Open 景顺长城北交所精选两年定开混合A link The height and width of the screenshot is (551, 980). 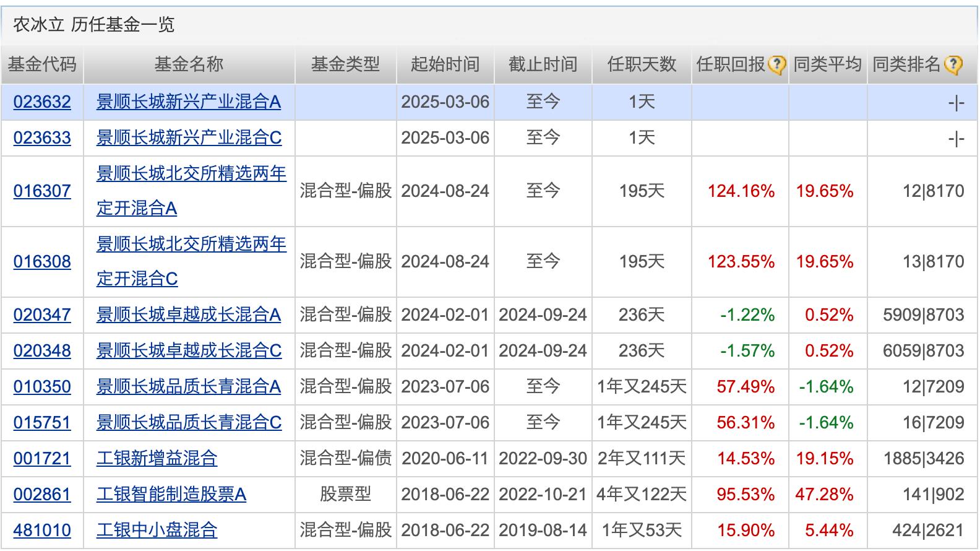(191, 191)
